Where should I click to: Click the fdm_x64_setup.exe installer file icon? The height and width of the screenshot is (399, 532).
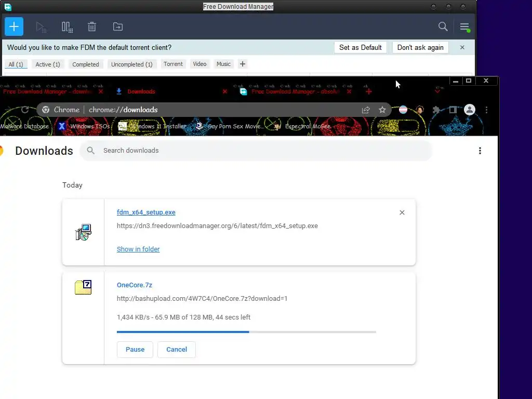[83, 232]
